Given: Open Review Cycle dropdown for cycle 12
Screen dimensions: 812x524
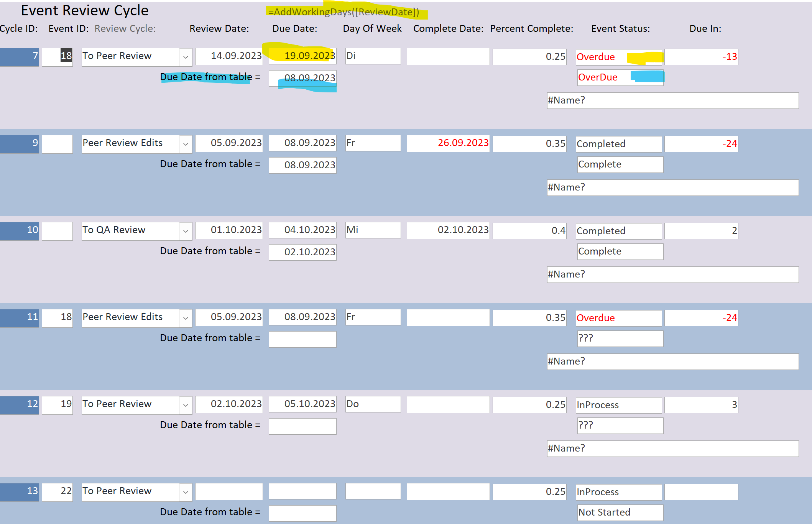Looking at the screenshot, I should click(186, 405).
